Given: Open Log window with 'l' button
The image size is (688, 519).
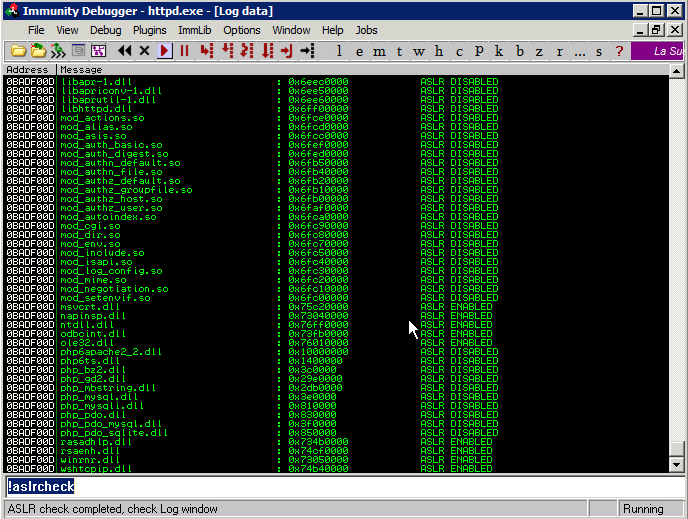Looking at the screenshot, I should (339, 51).
